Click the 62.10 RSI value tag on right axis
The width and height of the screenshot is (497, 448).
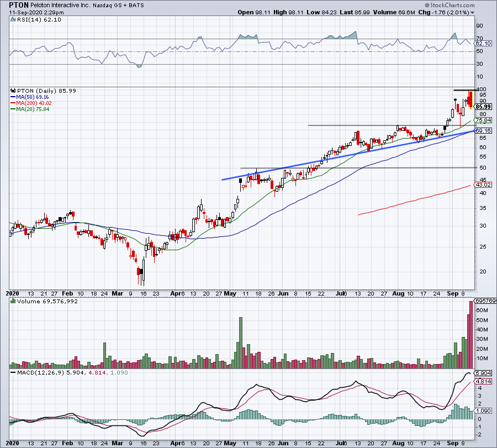[484, 43]
